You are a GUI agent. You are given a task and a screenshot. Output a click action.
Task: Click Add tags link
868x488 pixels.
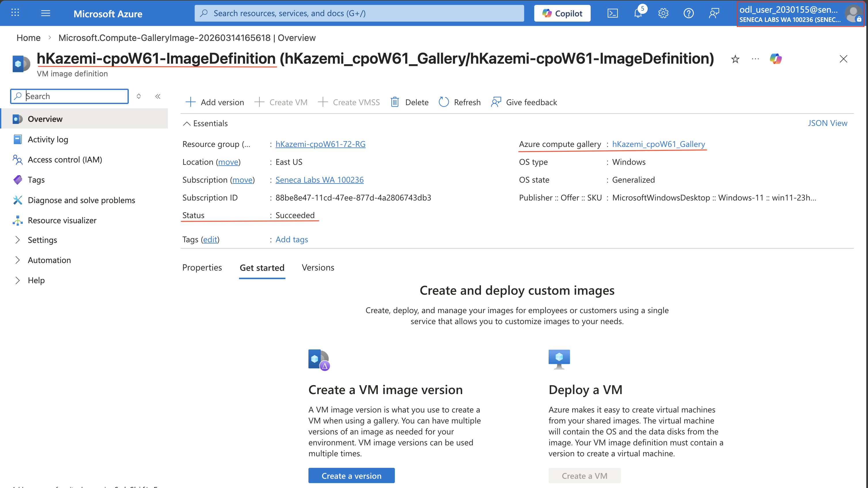pos(292,239)
